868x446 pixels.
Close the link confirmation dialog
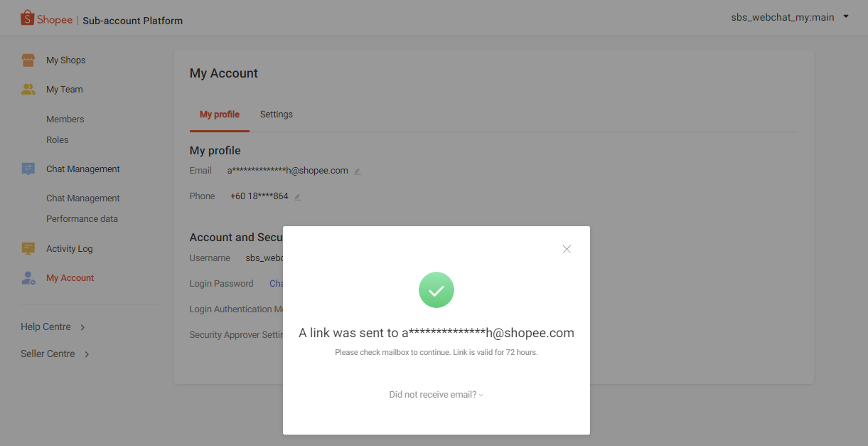[567, 249]
